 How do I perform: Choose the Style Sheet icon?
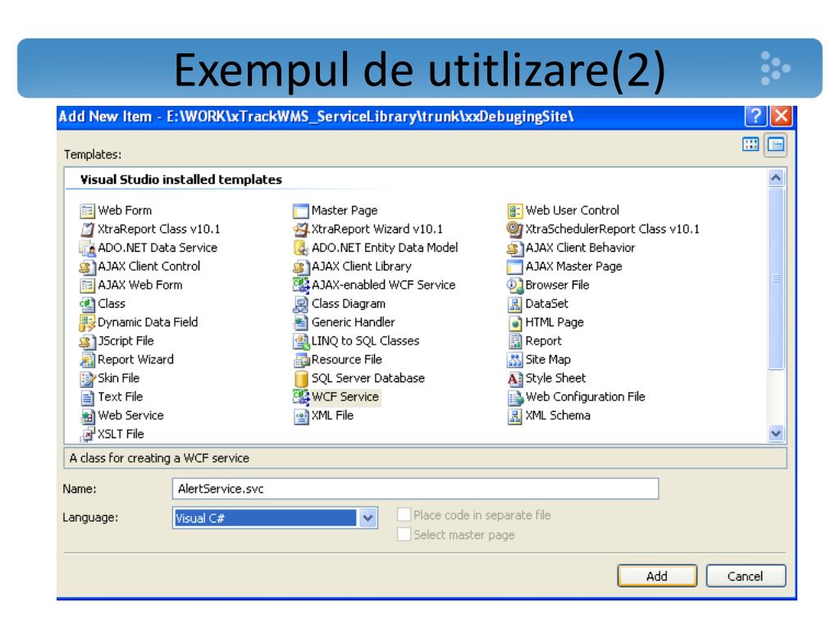coord(515,379)
